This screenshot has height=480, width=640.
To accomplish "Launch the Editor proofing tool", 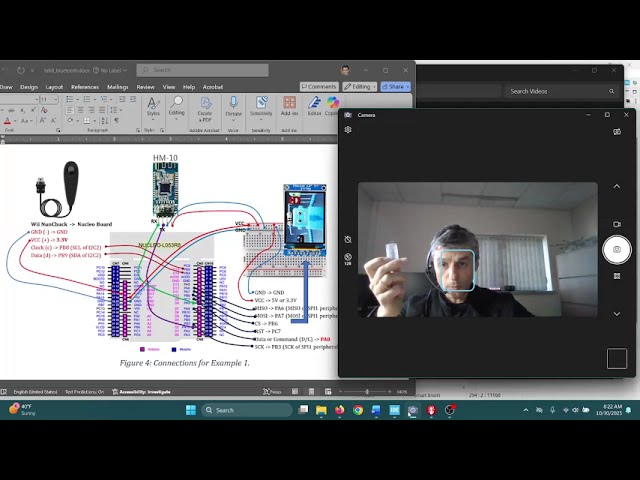I will pyautogui.click(x=314, y=107).
